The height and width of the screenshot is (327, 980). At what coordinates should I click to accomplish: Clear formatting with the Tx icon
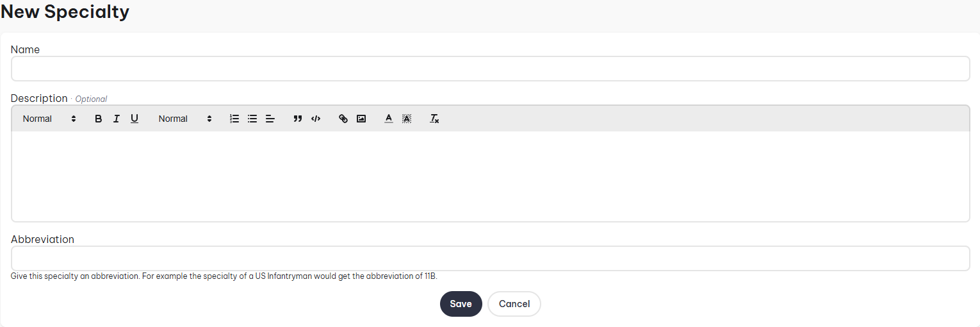[x=434, y=119]
